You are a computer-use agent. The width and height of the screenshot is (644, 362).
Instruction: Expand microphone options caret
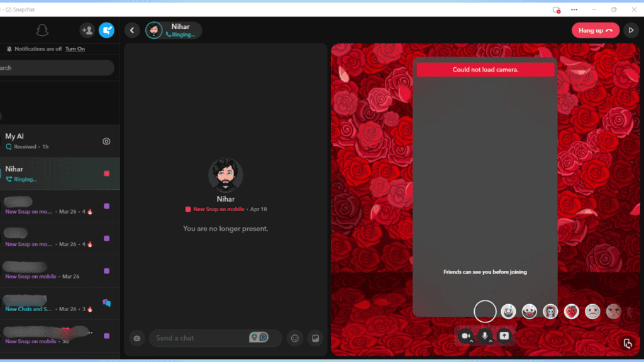tap(491, 341)
